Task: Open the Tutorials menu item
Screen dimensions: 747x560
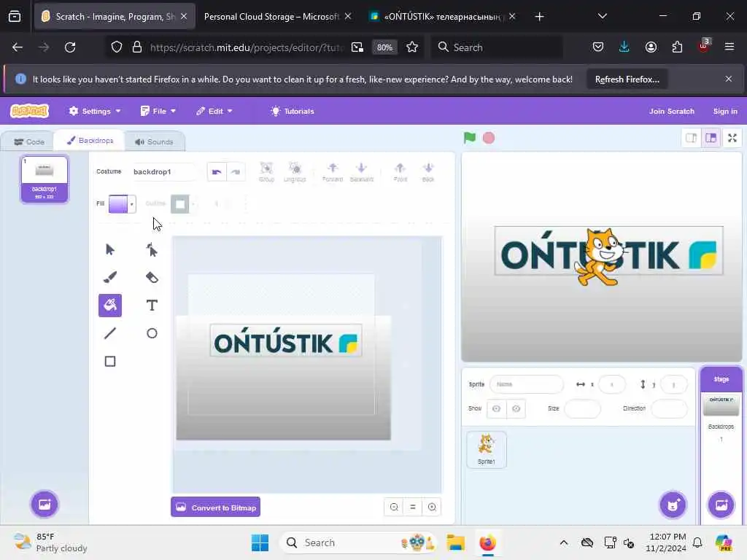Action: (293, 111)
